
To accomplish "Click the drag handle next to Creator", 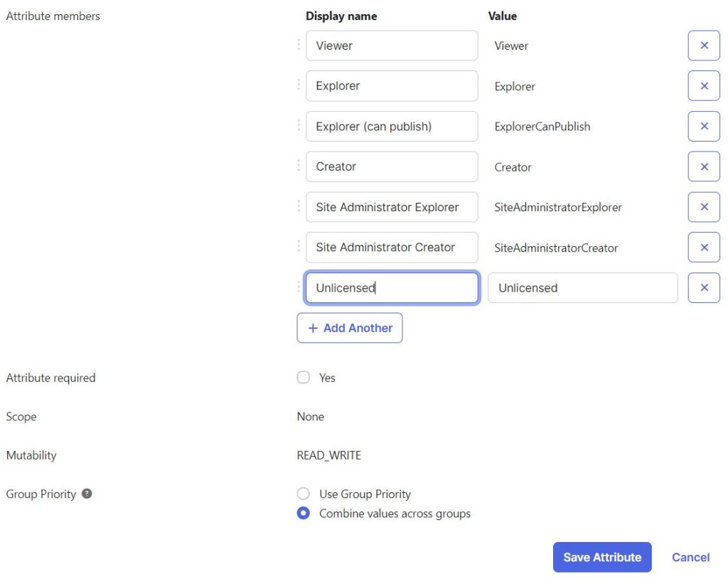I will (299, 166).
